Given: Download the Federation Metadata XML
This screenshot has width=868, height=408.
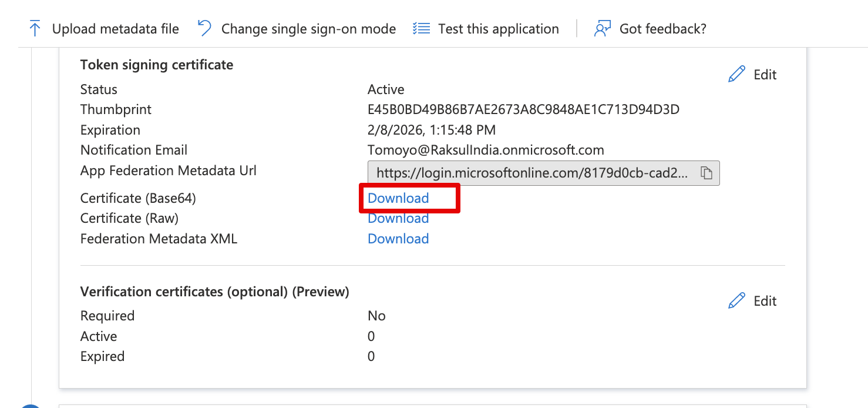Looking at the screenshot, I should click(x=398, y=239).
